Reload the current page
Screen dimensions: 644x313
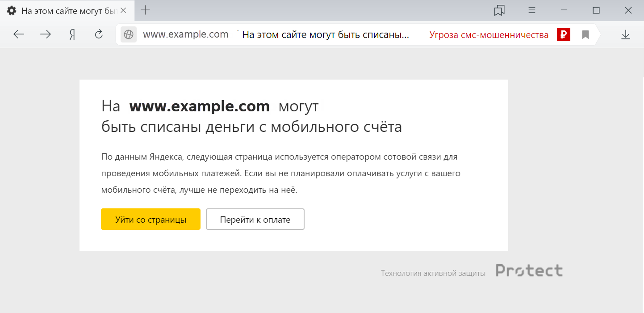(x=99, y=34)
